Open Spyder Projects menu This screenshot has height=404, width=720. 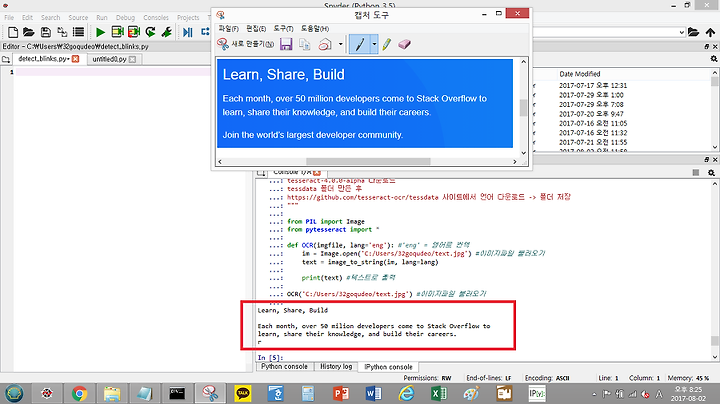[x=188, y=17]
